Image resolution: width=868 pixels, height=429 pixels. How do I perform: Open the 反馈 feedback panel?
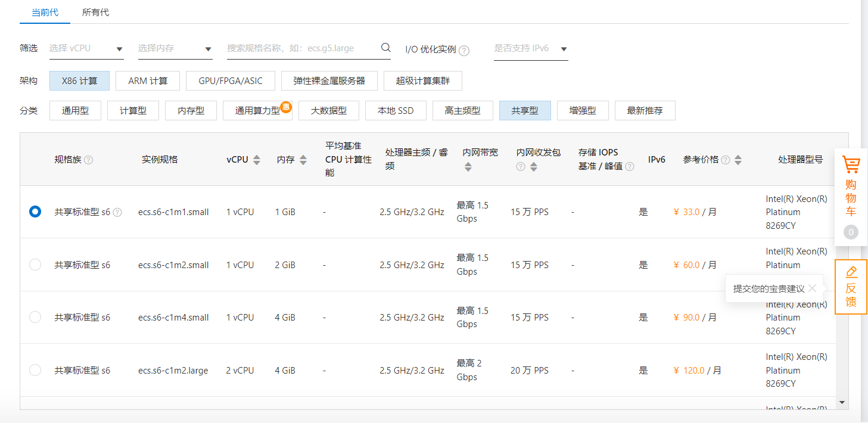tap(851, 287)
